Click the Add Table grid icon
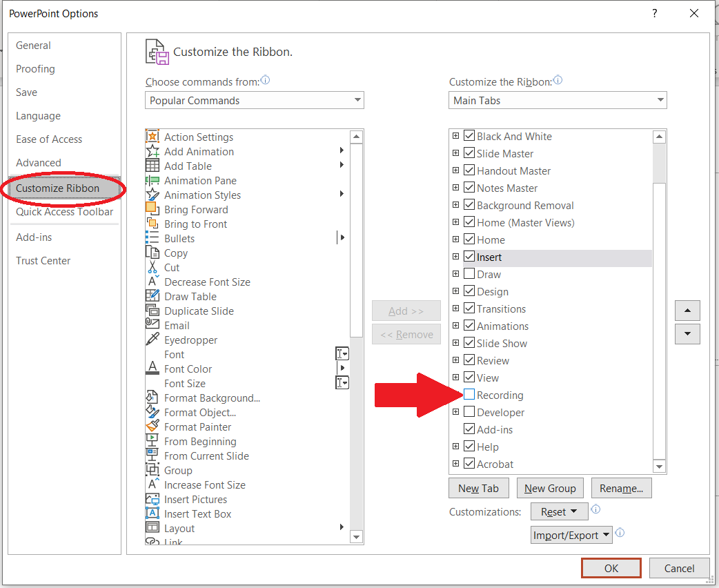 tap(152, 166)
